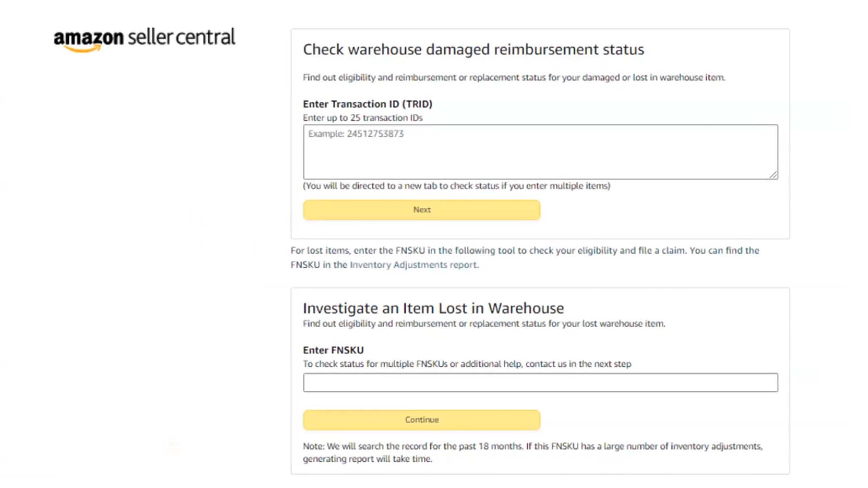Click the Continue button
868x488 pixels.
pos(421,419)
